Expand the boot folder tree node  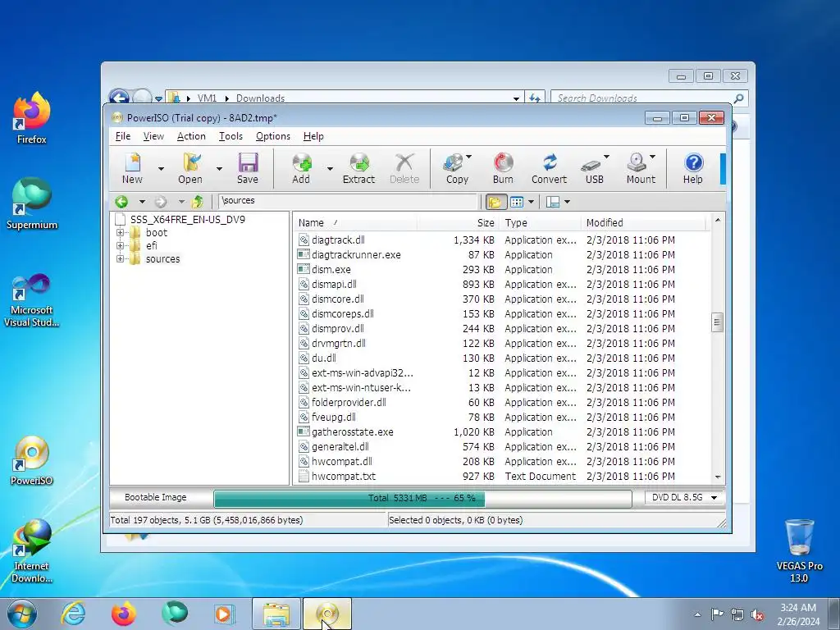tap(120, 233)
